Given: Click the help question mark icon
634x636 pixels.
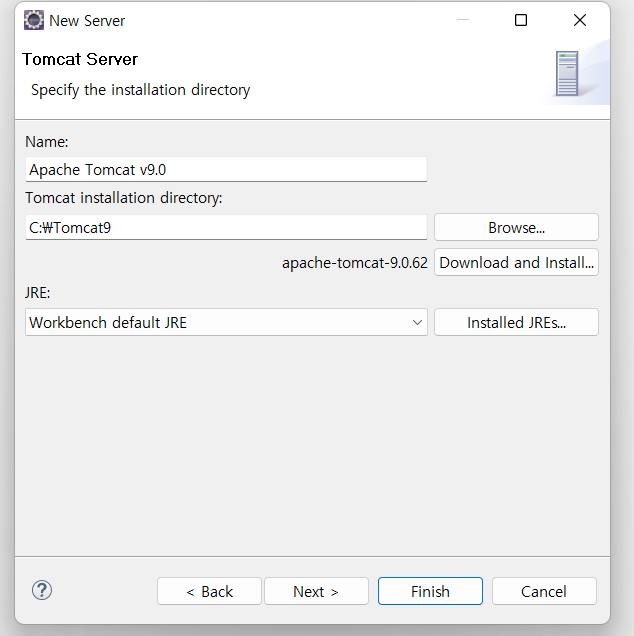Looking at the screenshot, I should [x=42, y=590].
